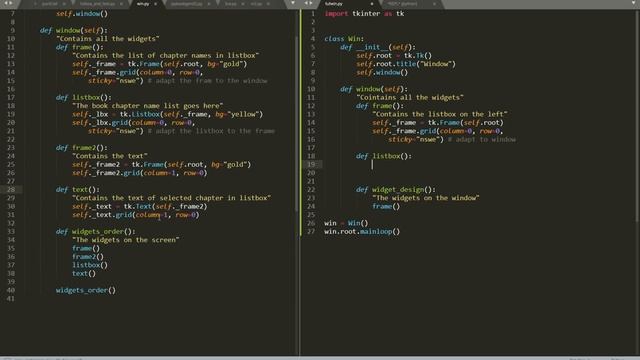
Task: Click self.root.title("Window") line
Action: click(x=406, y=64)
